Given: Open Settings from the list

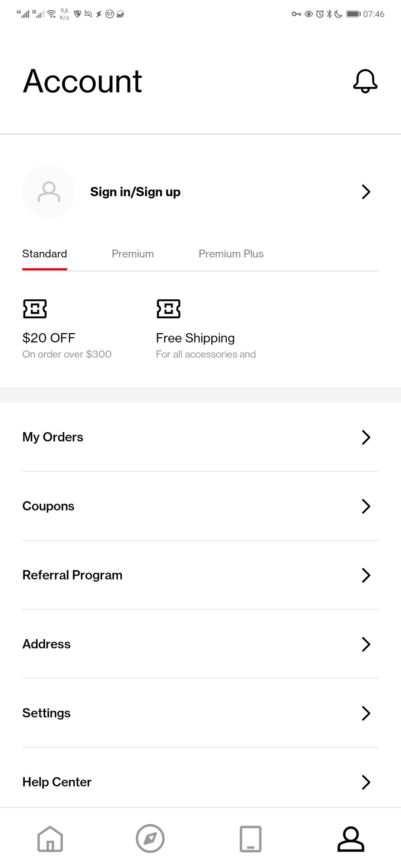Looking at the screenshot, I should click(47, 713).
